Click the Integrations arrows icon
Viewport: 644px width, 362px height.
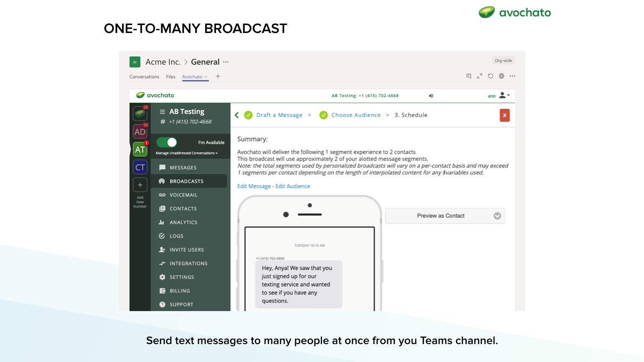[162, 263]
